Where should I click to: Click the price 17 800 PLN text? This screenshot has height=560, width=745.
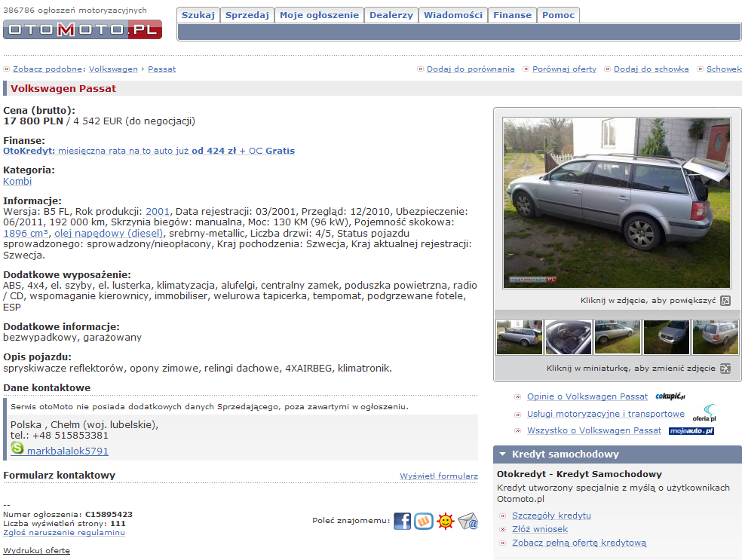[x=33, y=121]
